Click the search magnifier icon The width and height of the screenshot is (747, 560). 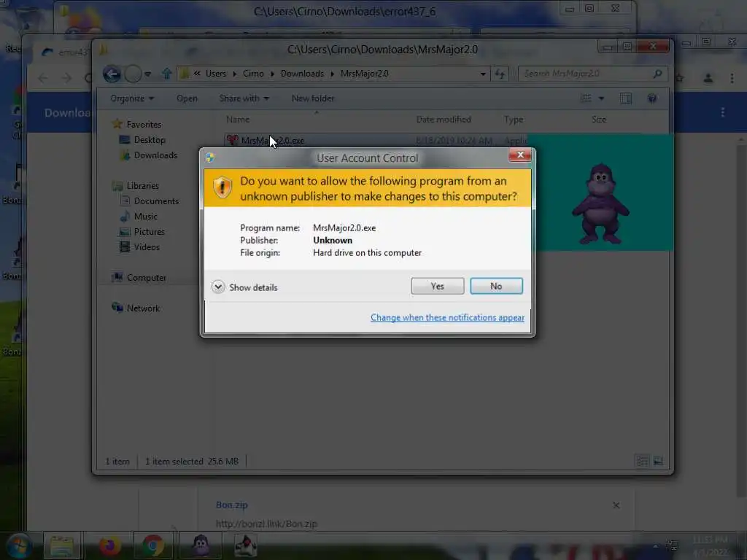pos(657,74)
